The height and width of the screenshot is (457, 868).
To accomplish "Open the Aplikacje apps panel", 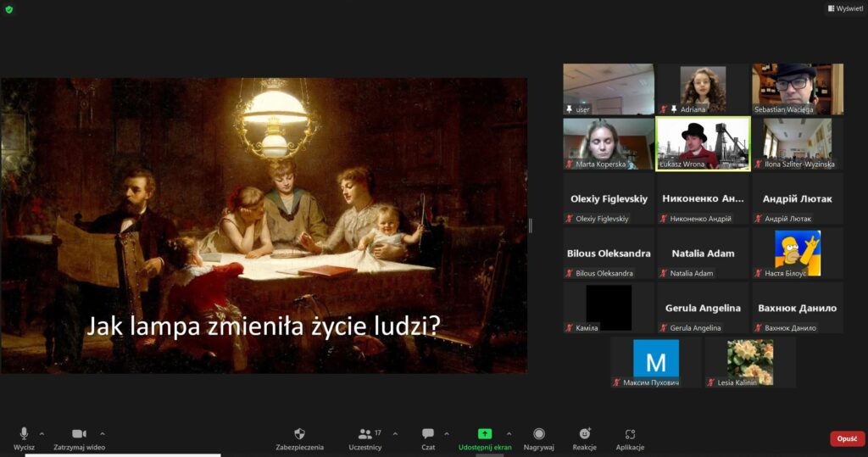I will coord(630,438).
